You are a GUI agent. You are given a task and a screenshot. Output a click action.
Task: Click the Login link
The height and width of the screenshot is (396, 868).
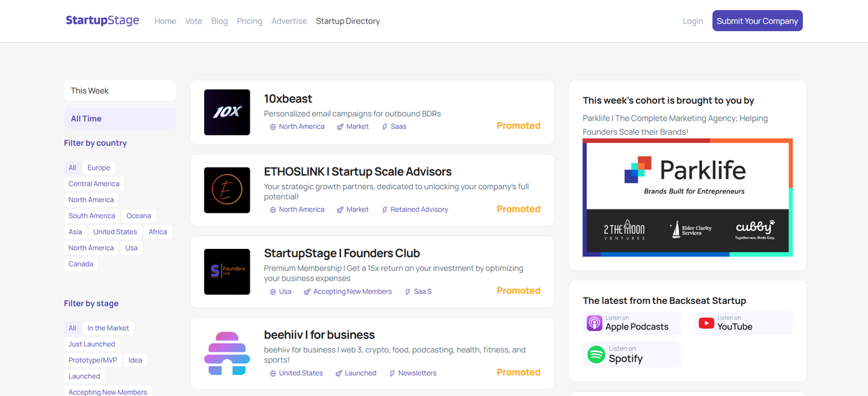point(693,21)
